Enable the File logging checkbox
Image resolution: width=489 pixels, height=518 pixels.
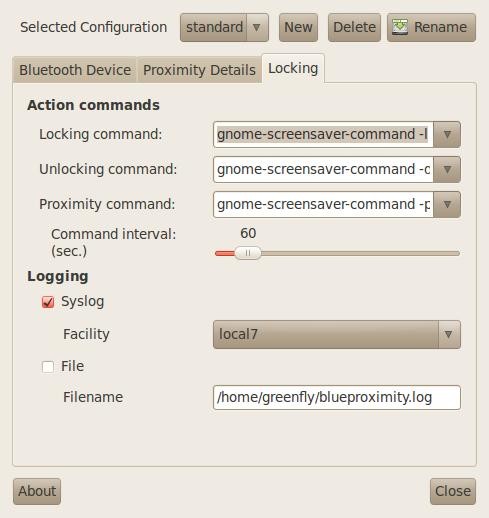[48, 367]
